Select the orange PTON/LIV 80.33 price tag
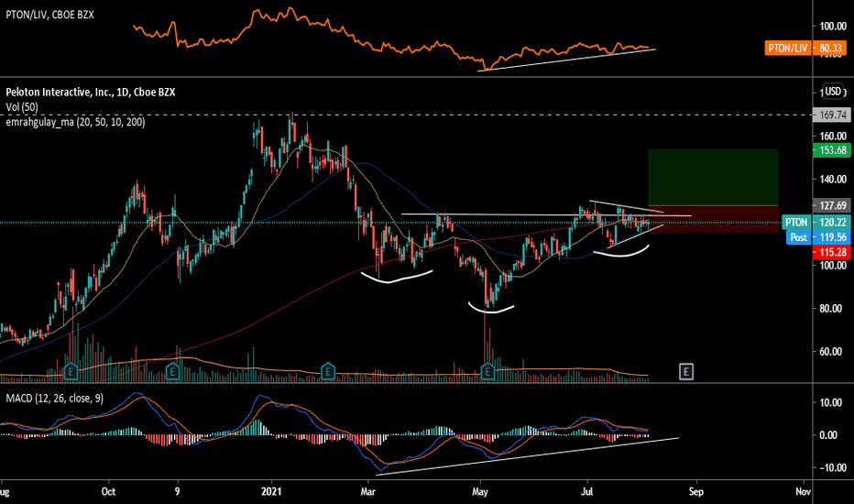This screenshot has height=504, width=854. (805, 48)
